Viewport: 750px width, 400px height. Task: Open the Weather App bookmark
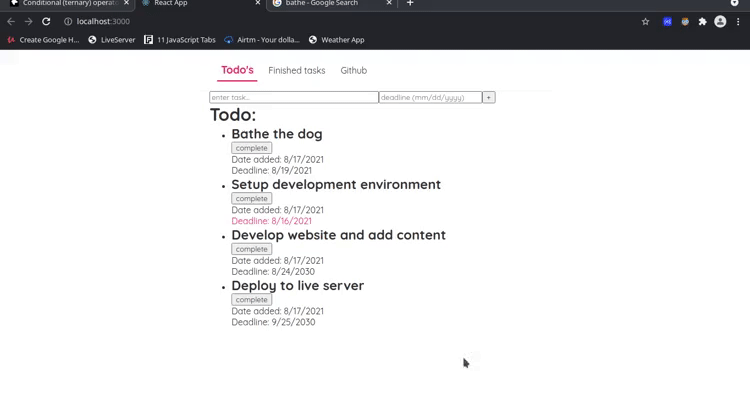[337, 40]
